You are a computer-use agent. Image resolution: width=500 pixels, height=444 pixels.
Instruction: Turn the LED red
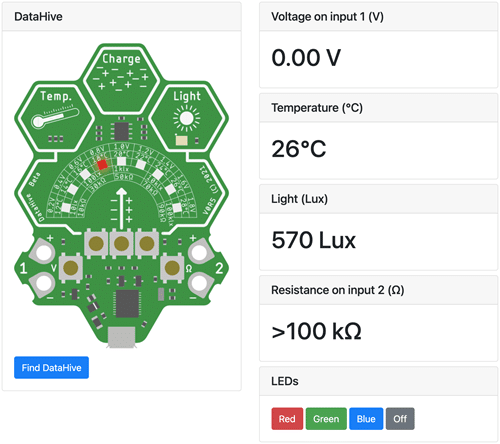[x=287, y=419]
